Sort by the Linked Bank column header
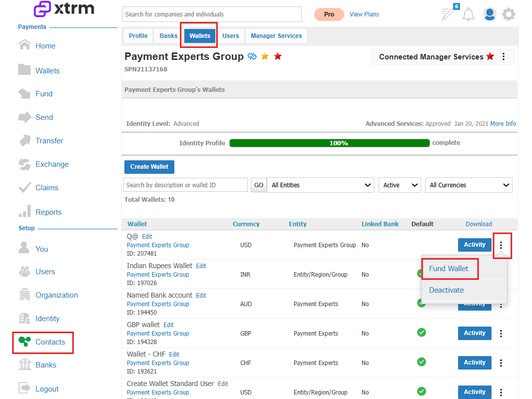 click(x=380, y=224)
